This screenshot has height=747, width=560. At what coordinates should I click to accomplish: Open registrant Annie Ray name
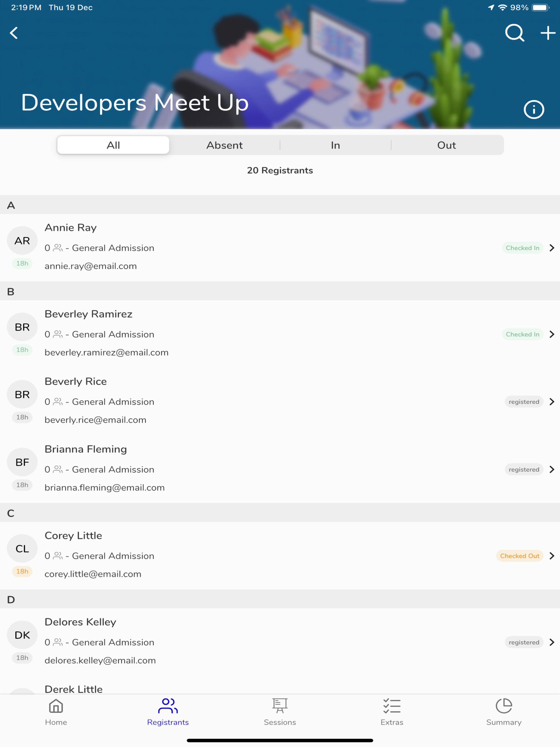click(x=71, y=227)
